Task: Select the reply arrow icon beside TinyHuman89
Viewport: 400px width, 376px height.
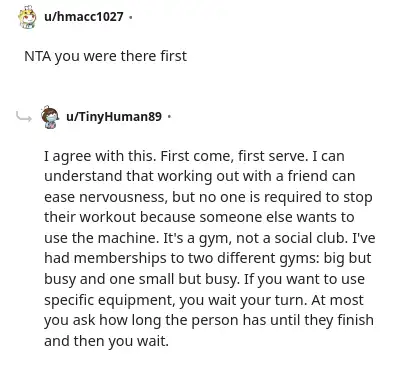Action: [x=24, y=117]
